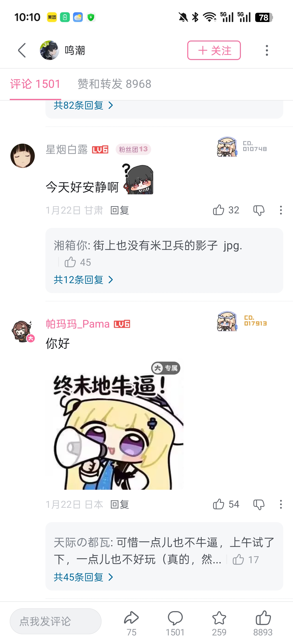The image size is (293, 644).
Task: Tap the 点我发评论 comment field
Action: click(56, 621)
